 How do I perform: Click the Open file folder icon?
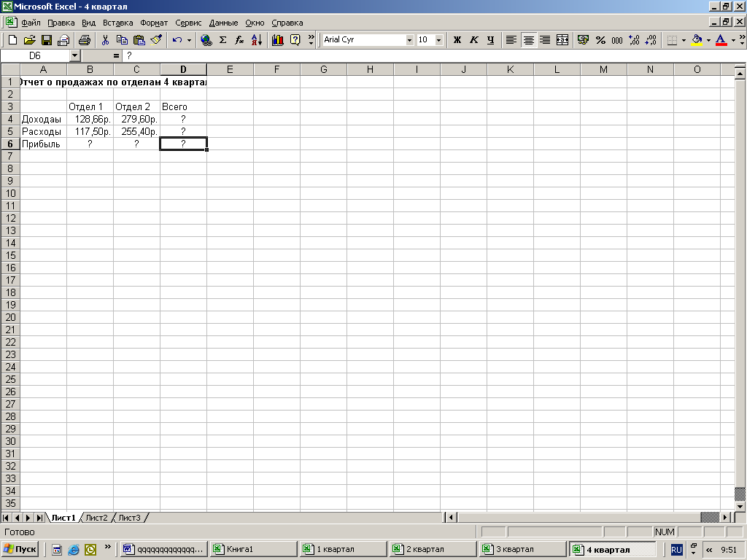point(29,40)
